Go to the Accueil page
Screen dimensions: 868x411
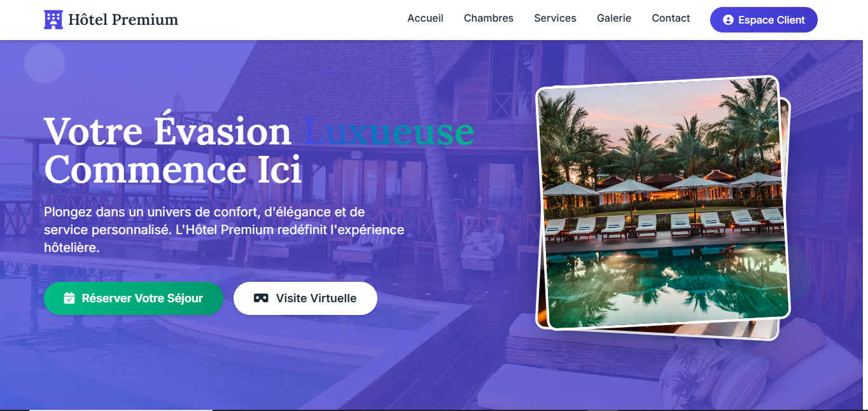tap(425, 18)
